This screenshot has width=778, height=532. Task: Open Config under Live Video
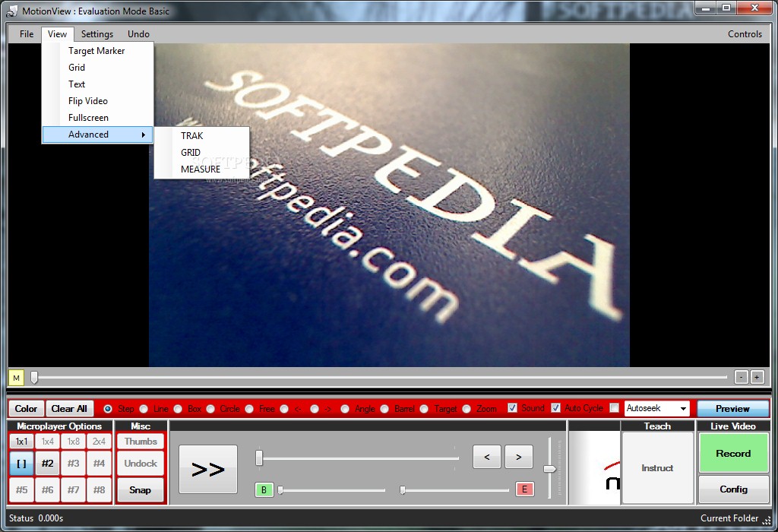733,489
